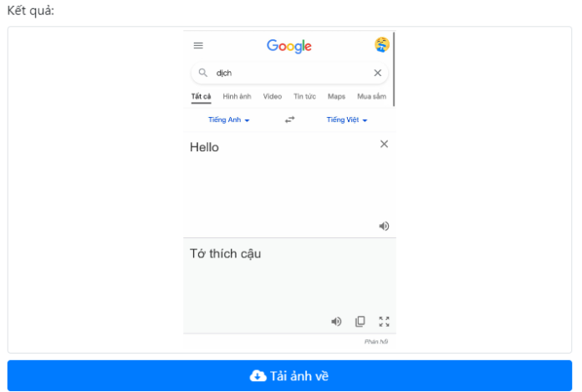Listen to the source text audio

(x=384, y=226)
